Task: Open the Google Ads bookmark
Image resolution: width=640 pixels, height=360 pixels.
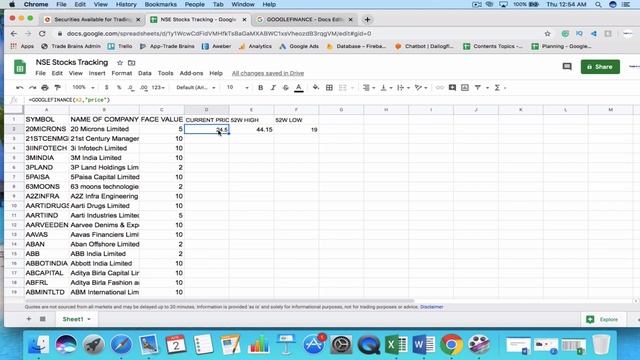Action: [x=299, y=47]
